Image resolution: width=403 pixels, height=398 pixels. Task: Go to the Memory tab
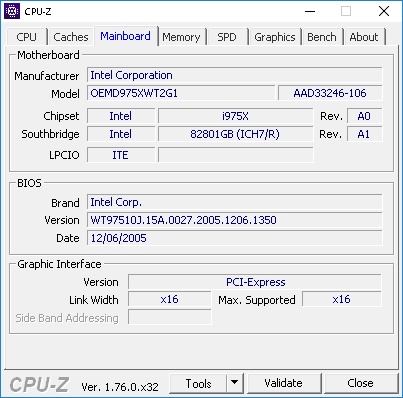point(181,37)
